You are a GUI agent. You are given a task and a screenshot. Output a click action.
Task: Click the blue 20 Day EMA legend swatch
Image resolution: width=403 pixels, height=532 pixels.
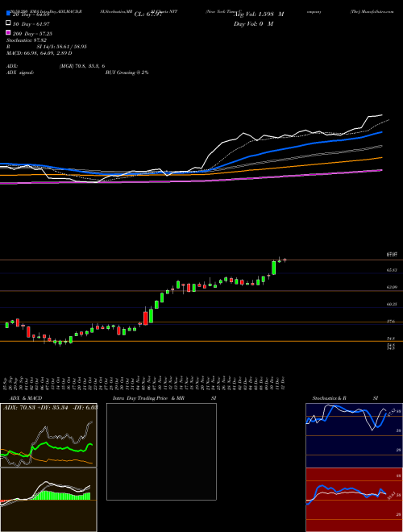(x=8, y=13)
